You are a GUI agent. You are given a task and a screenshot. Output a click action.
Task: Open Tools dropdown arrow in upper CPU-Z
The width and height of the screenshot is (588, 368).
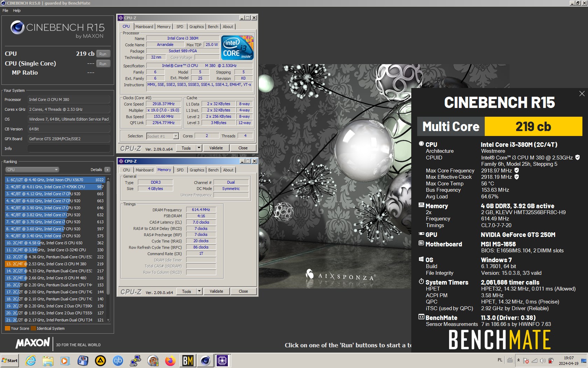pyautogui.click(x=199, y=148)
